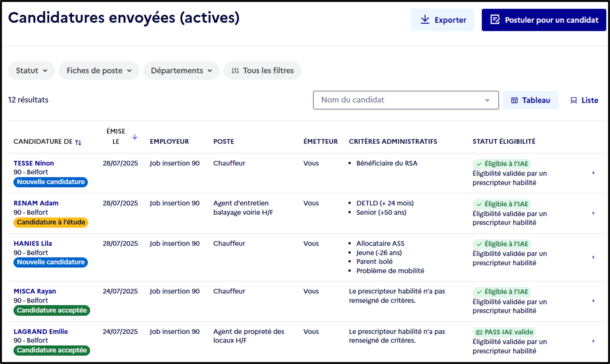This screenshot has height=364, width=610.
Task: Sort by Candidature de column arrows
Action: coord(78,142)
